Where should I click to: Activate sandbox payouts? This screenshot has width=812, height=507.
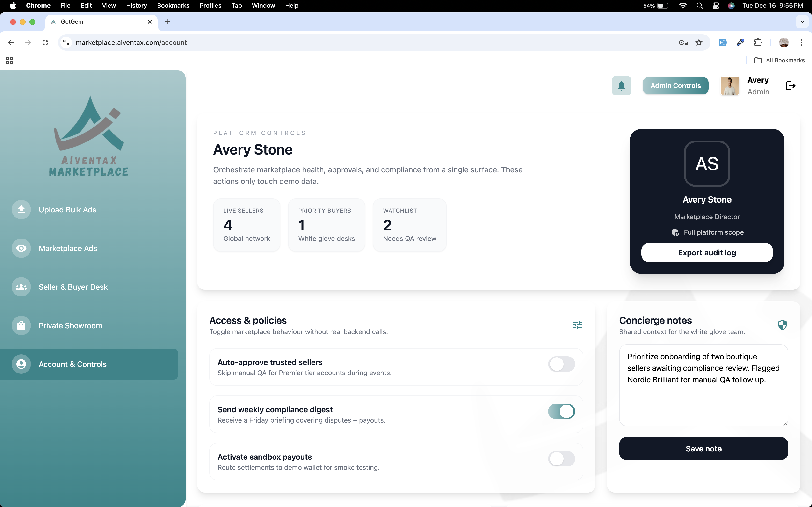[x=561, y=459]
